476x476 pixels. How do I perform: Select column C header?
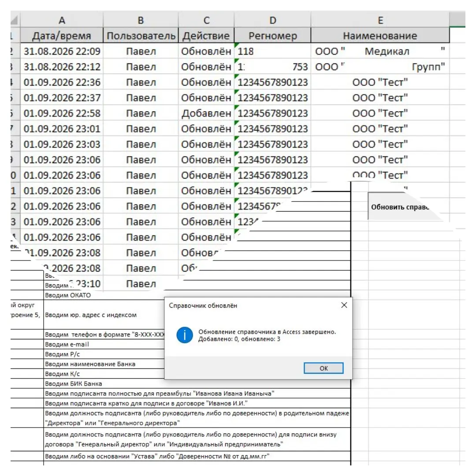point(206,20)
